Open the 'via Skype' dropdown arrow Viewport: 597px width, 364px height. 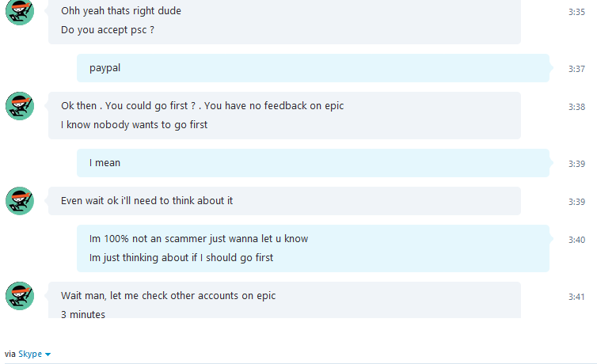48,355
